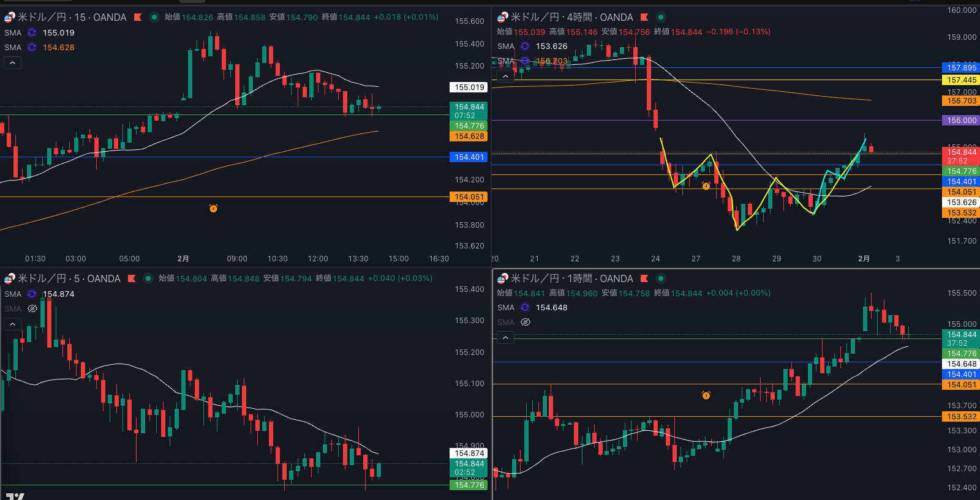Screen dimensions: 980x500
Task: Click the alert clock icon on the 15-minute chart
Action: [213, 209]
